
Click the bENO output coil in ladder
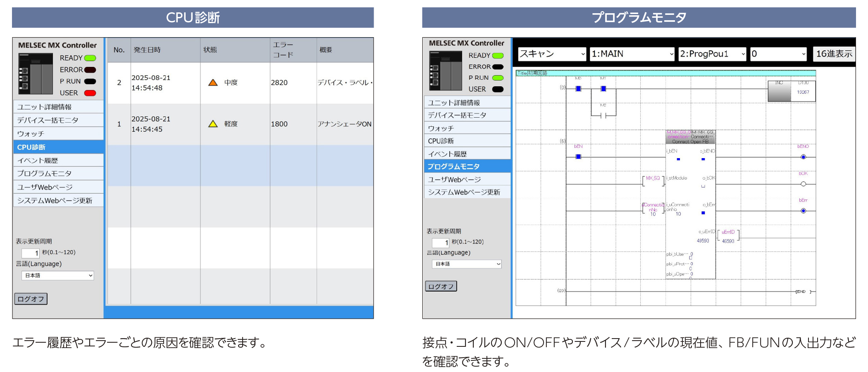click(x=803, y=157)
